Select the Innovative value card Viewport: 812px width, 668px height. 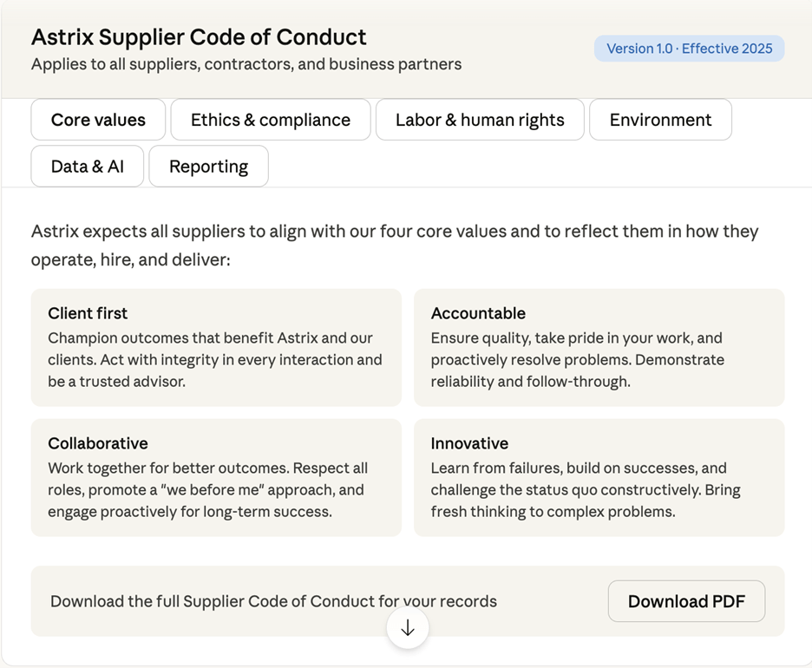599,477
